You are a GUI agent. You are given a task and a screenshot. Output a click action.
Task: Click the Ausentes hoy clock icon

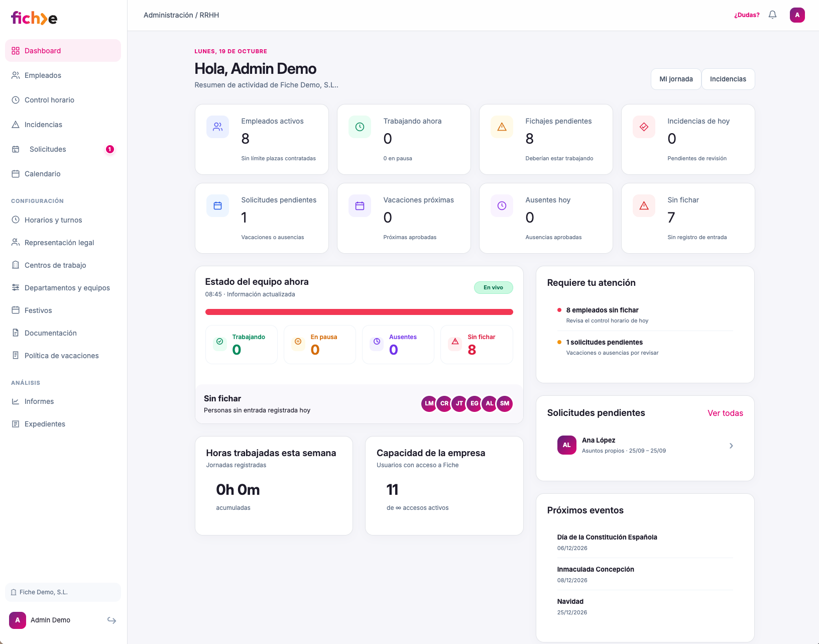click(502, 206)
